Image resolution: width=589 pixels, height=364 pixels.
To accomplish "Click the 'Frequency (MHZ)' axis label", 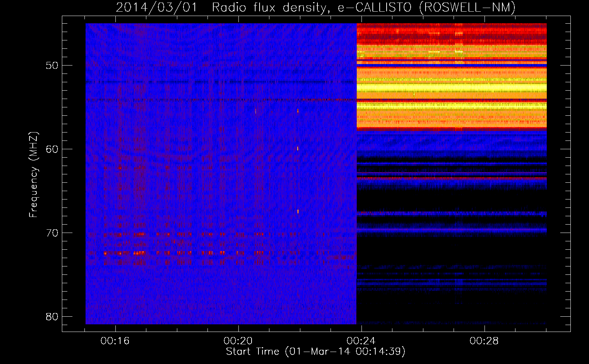I will coord(33,175).
